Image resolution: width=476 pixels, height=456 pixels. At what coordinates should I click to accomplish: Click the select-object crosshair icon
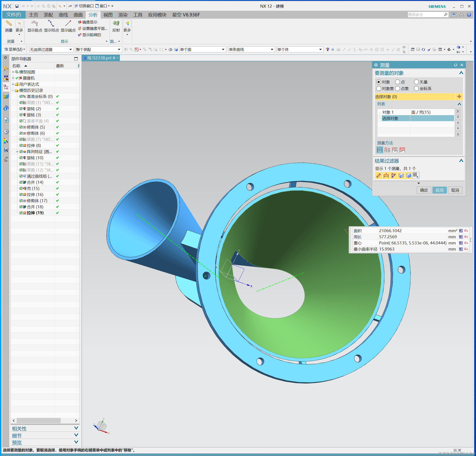coord(459,96)
